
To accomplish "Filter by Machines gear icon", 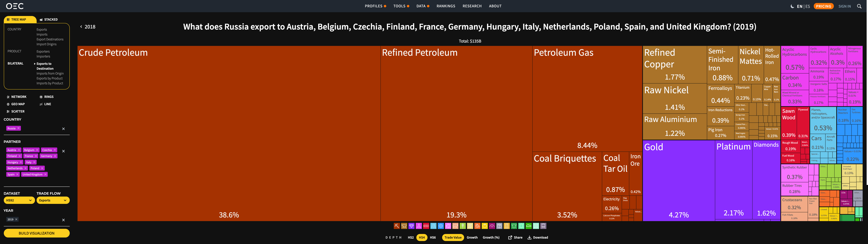I will (441, 226).
